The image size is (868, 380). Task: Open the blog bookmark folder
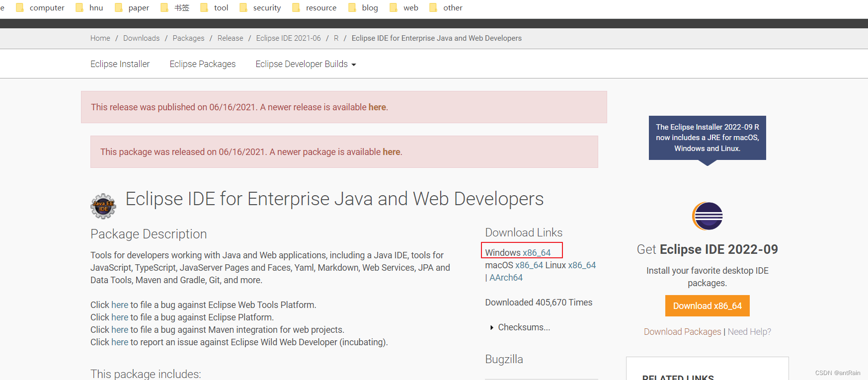point(363,7)
